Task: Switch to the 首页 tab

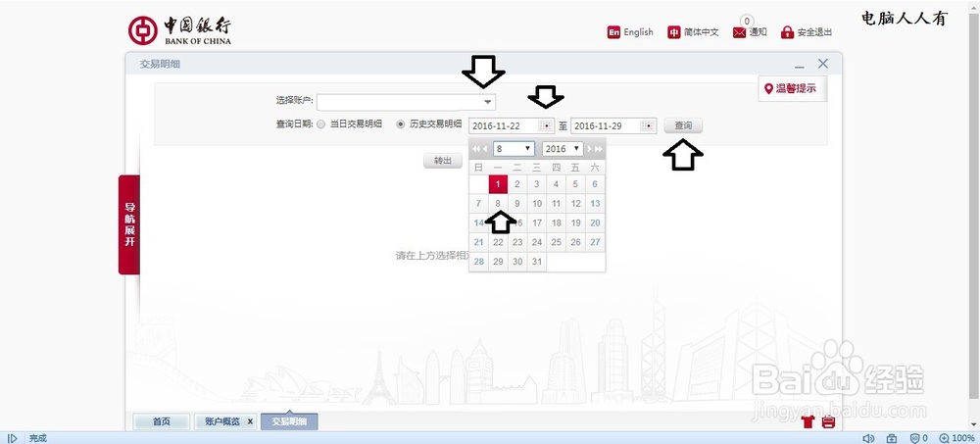Action: 162,421
